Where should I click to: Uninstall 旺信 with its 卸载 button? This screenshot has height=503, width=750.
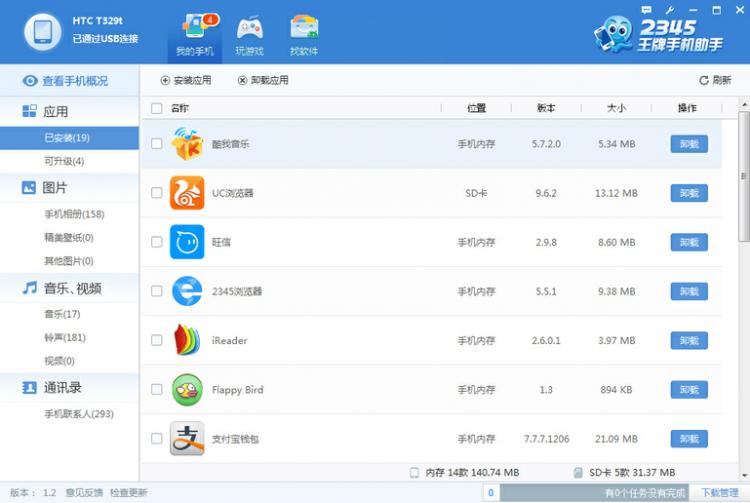pos(689,242)
